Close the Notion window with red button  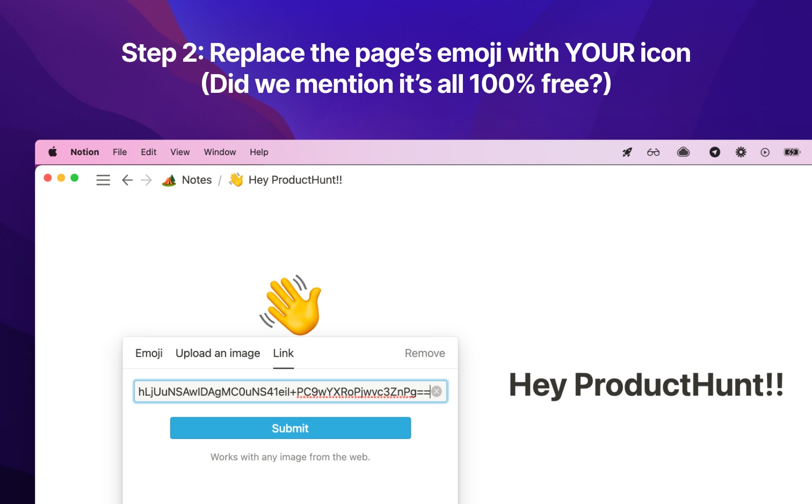click(x=48, y=178)
